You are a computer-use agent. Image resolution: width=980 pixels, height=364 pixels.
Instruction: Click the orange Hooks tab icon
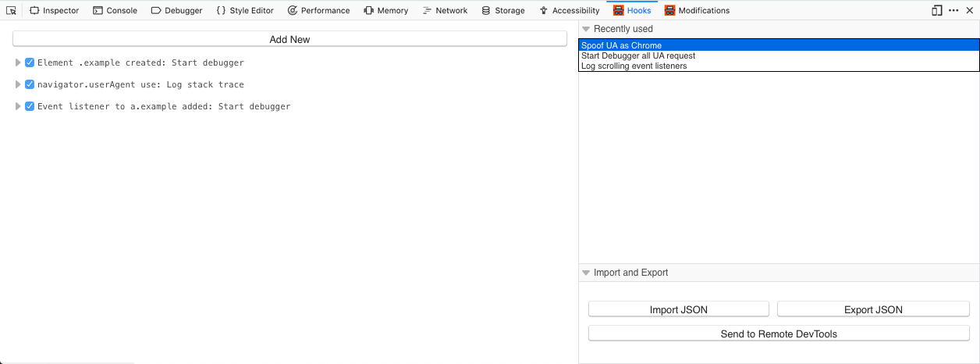(618, 10)
